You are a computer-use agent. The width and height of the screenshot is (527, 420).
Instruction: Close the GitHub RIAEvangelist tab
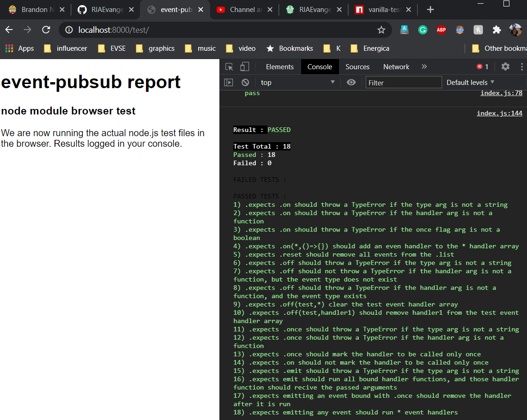point(132,10)
